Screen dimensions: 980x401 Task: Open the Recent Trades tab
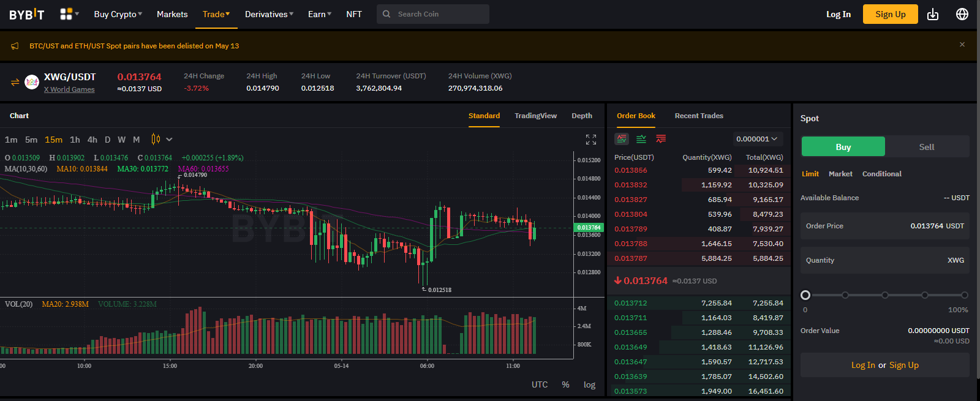(x=699, y=116)
